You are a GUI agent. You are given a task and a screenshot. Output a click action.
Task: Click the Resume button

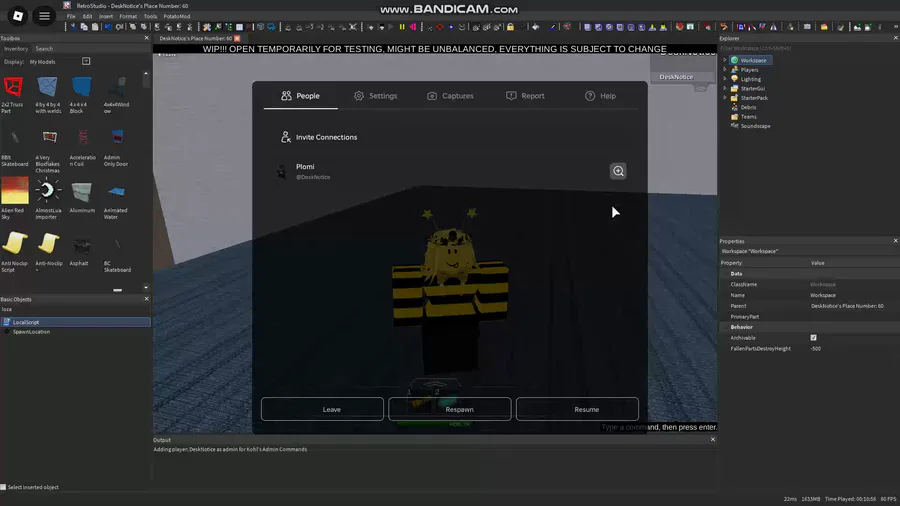click(577, 410)
